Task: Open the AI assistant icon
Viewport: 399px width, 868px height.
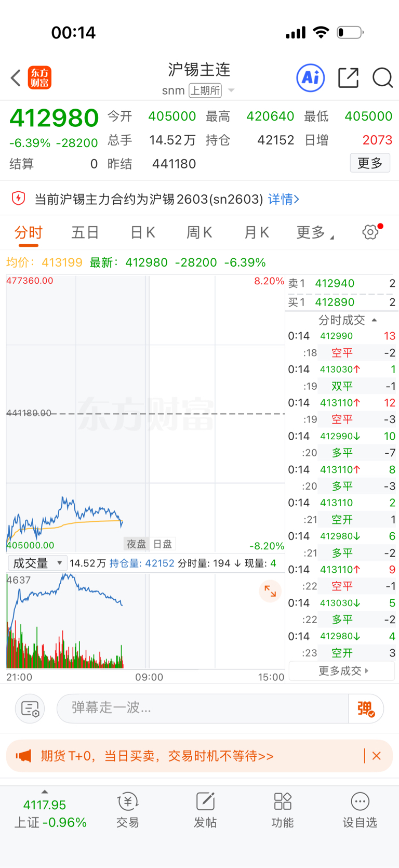Action: tap(310, 78)
